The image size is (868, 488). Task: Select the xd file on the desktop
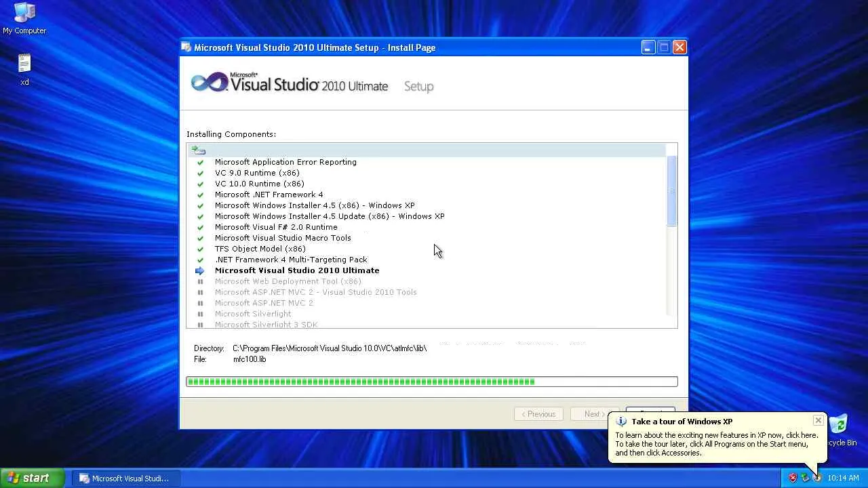(24, 69)
